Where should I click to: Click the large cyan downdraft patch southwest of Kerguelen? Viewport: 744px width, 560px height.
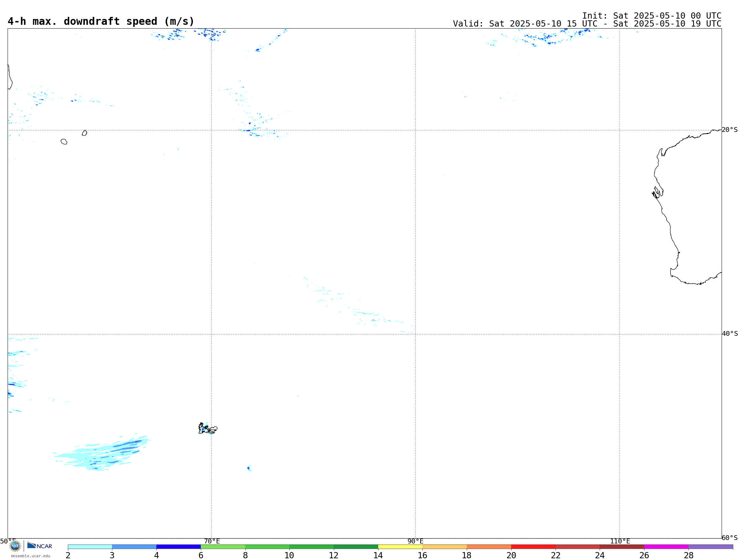point(102,453)
